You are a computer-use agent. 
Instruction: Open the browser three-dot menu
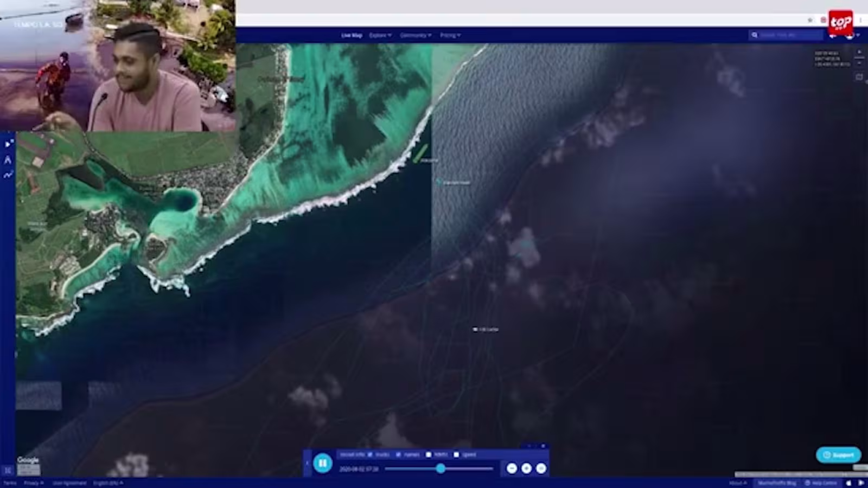[860, 20]
